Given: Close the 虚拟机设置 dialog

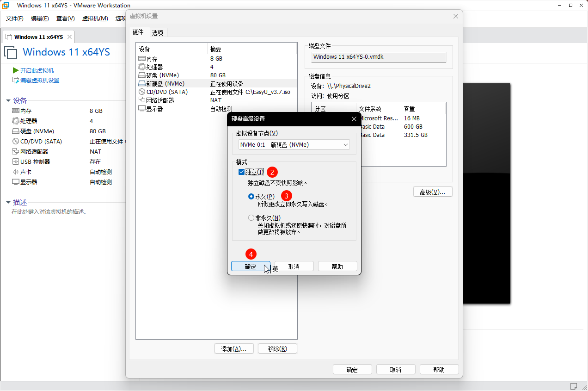Looking at the screenshot, I should tap(456, 16).
